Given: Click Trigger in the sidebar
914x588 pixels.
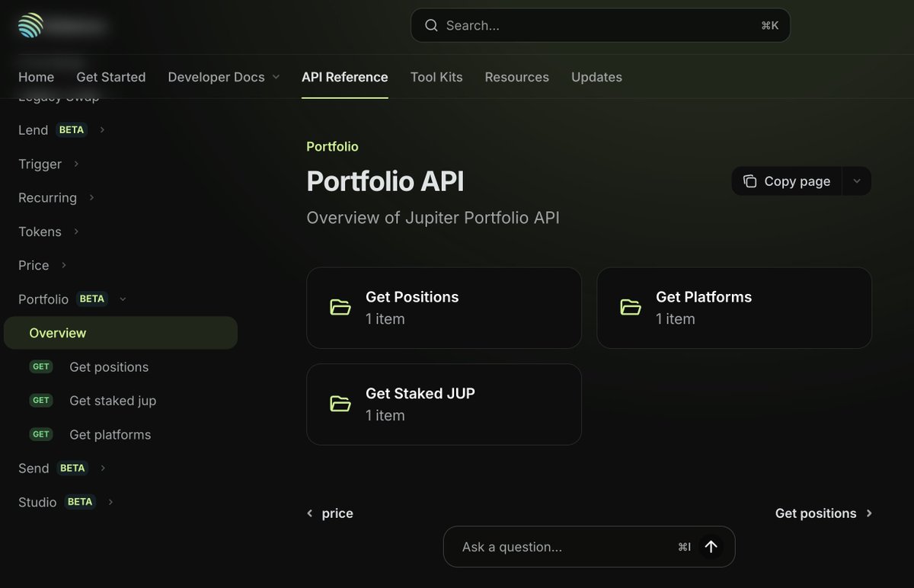Looking at the screenshot, I should [x=40, y=164].
